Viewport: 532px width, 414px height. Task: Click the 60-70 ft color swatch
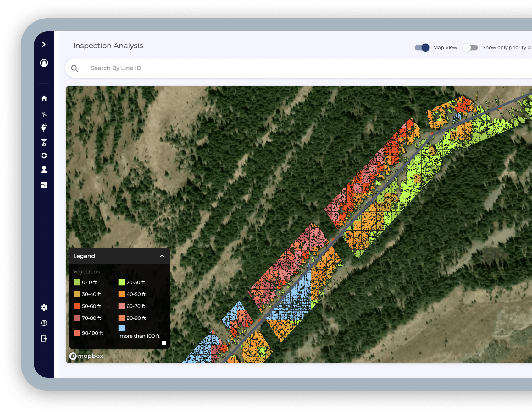pos(121,306)
